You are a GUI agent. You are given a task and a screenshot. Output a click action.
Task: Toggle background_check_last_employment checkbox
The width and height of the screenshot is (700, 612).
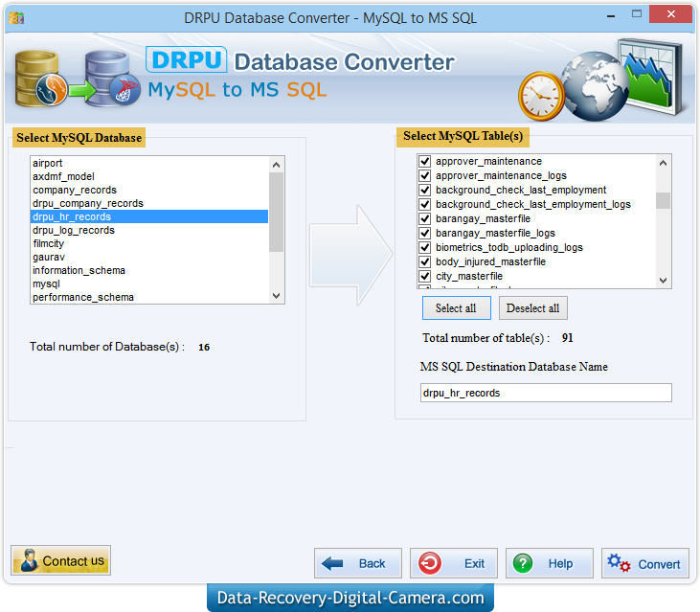pos(424,190)
